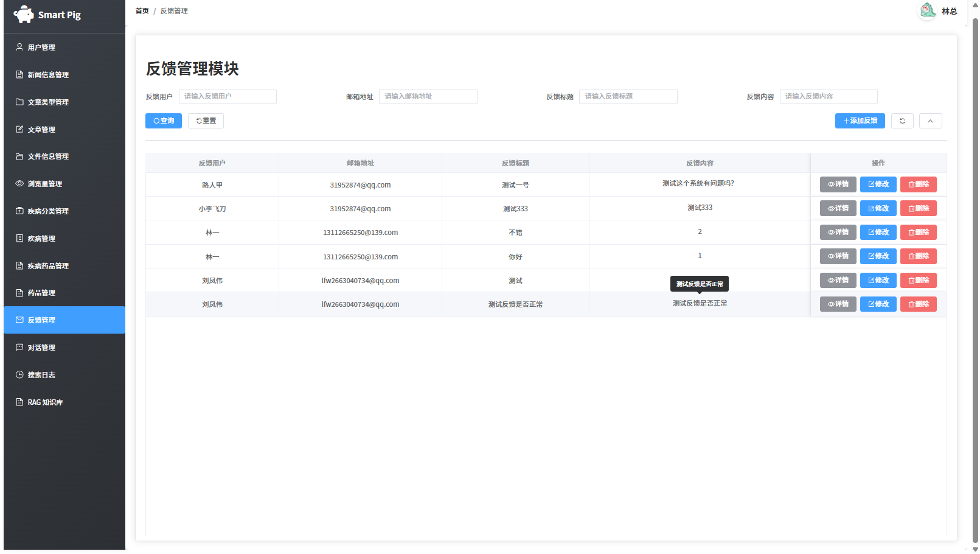This screenshot has width=980, height=554.
Task: Click 删除 for the 测试反馈是否正常 row
Action: pos(919,304)
